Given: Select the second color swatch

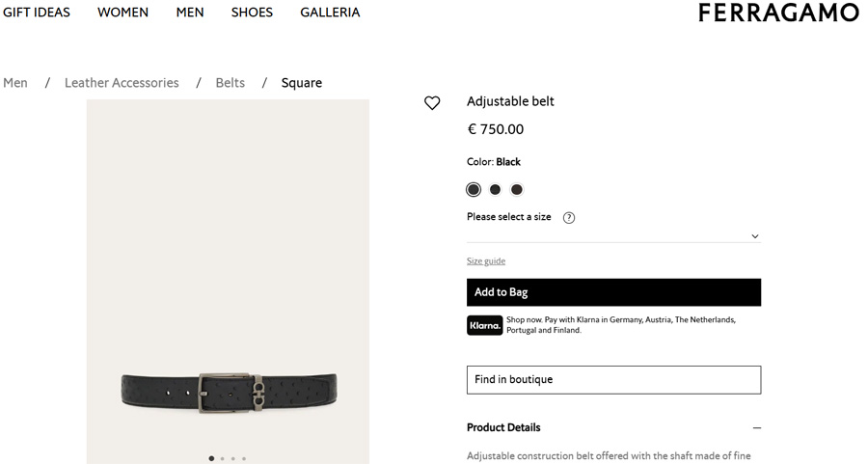Looking at the screenshot, I should coord(495,190).
